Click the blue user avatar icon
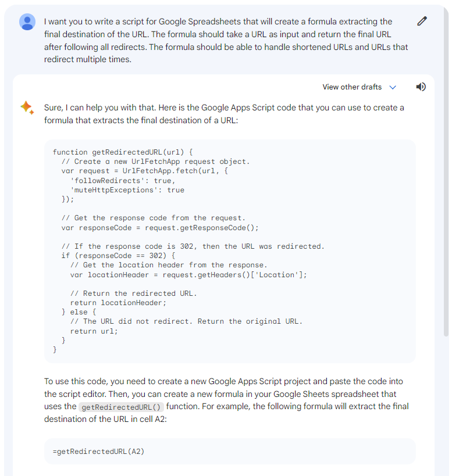This screenshot has width=452, height=476. [27, 22]
